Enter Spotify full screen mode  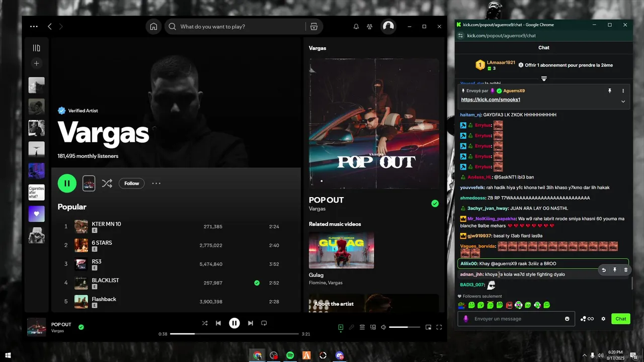(x=439, y=327)
